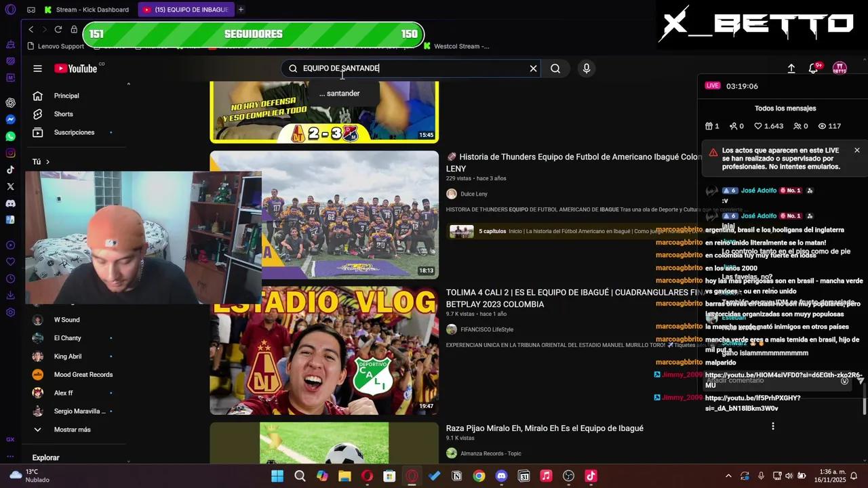Open WhatsApp in the Opera GX sidebar
The image size is (868, 488).
[x=10, y=136]
